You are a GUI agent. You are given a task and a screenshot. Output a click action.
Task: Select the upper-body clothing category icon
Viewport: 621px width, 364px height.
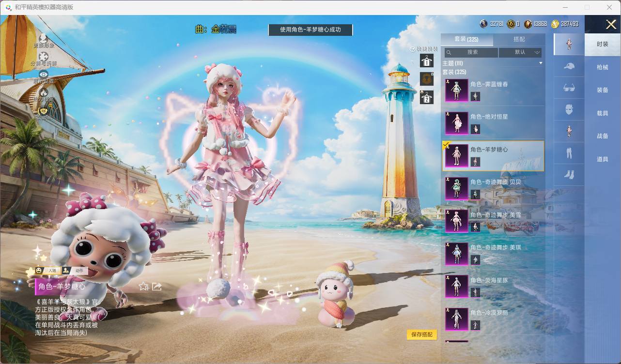569,131
